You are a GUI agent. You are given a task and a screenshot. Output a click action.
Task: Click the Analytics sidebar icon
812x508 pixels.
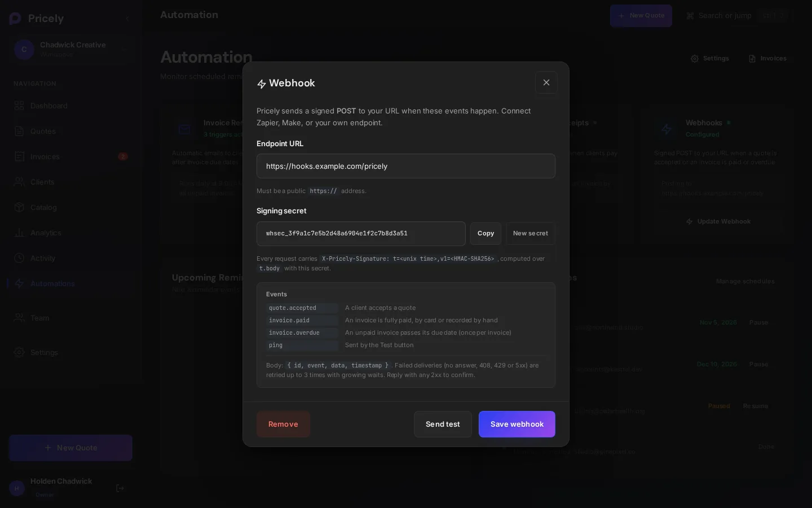click(19, 233)
